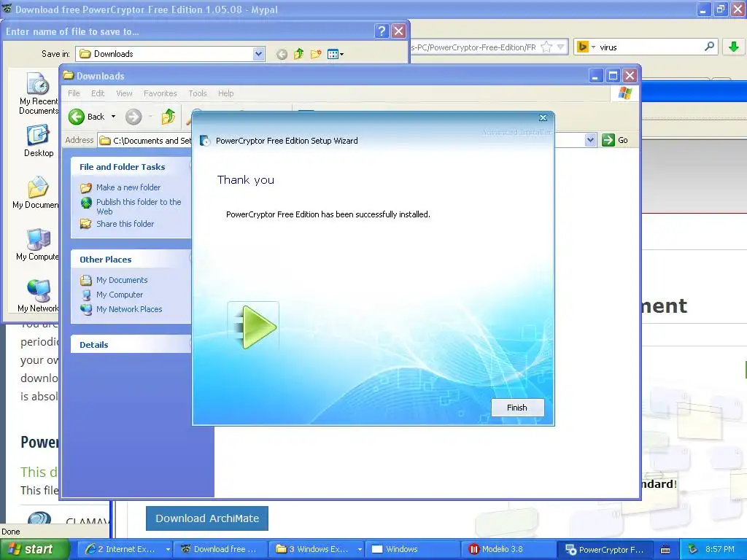This screenshot has width=747, height=560.
Task: Click the system tray icon beside clock
Action: point(692,549)
